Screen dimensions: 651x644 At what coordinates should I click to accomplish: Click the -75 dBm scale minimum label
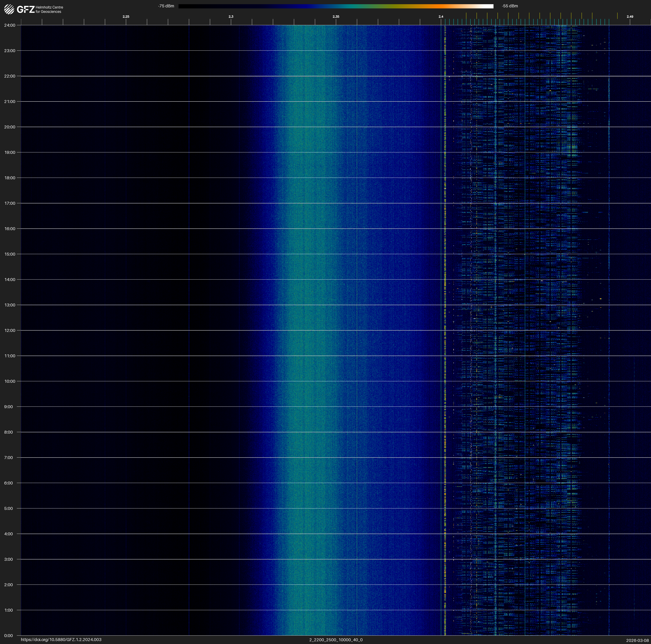(166, 6)
